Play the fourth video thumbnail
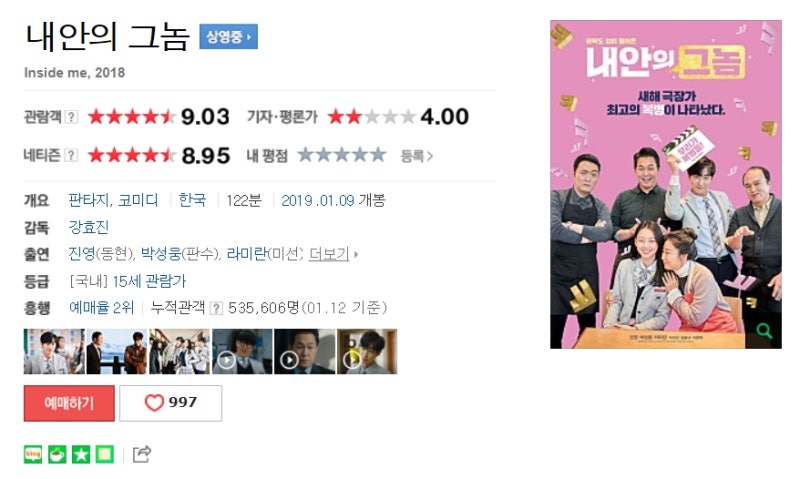The image size is (800, 479). 242,351
